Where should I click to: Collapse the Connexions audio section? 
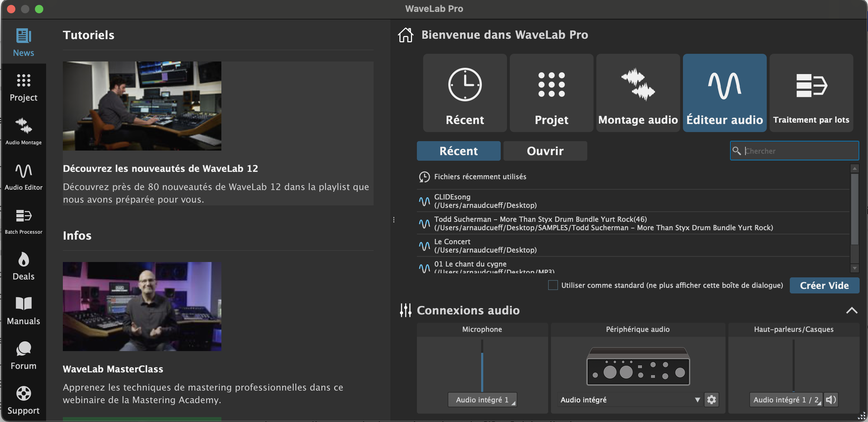852,310
